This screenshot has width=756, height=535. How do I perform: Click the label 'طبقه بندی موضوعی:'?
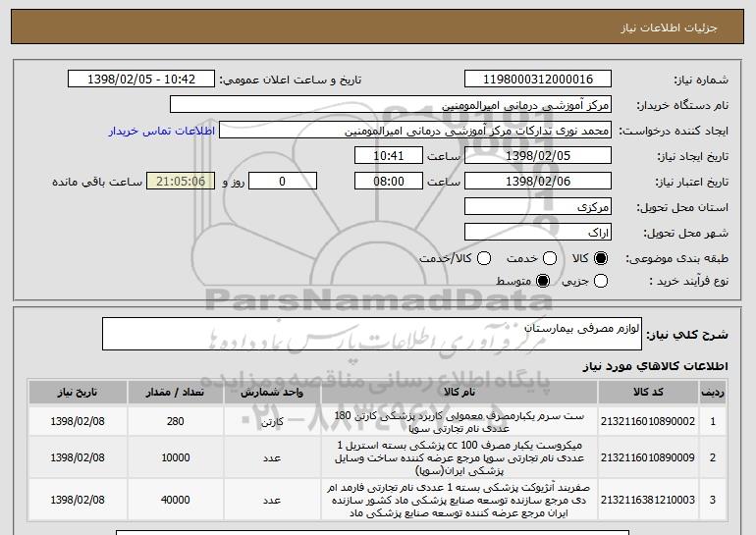[676, 259]
